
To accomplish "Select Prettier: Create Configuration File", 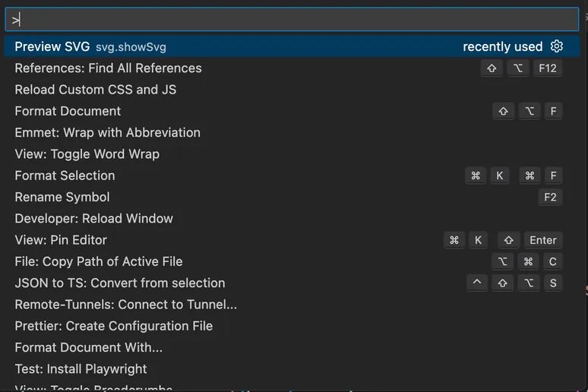I will [114, 326].
